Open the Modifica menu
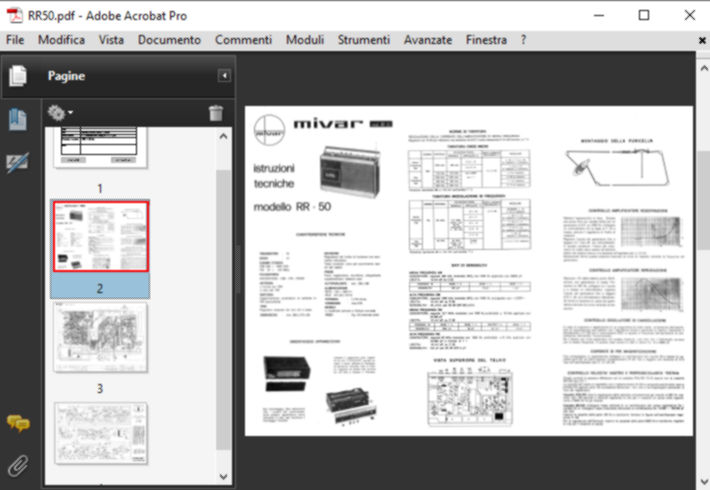The image size is (710, 490). [x=61, y=40]
